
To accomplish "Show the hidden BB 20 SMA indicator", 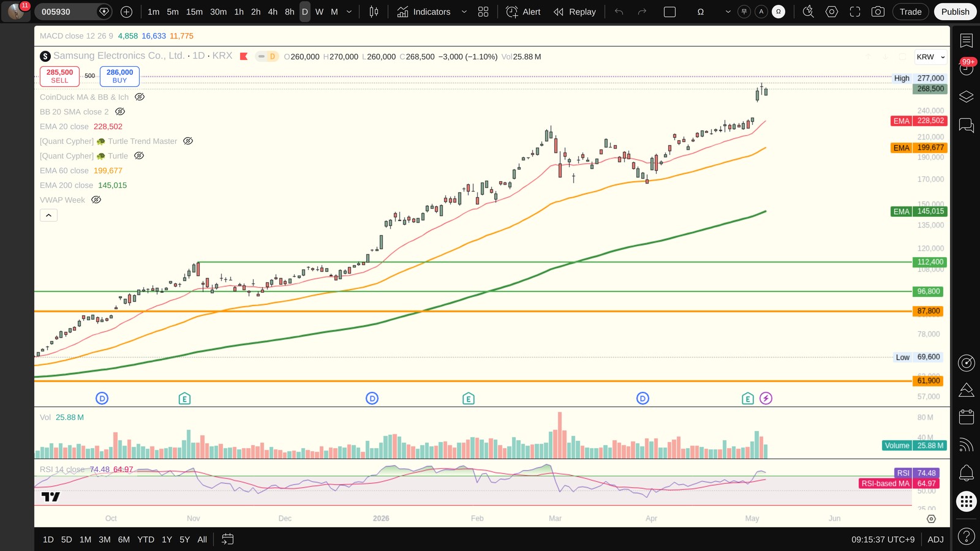I will (120, 111).
